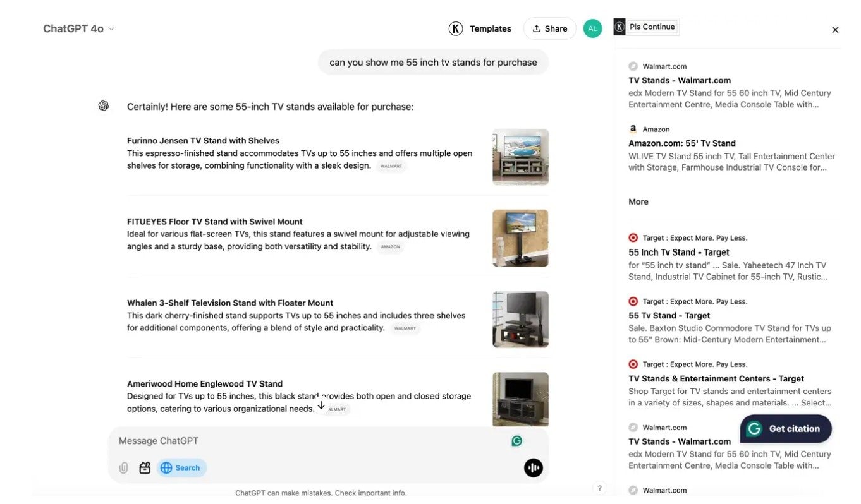Click FITUEYES Floor TV Stand with Swivel Mount title
The image size is (861, 504).
[215, 222]
